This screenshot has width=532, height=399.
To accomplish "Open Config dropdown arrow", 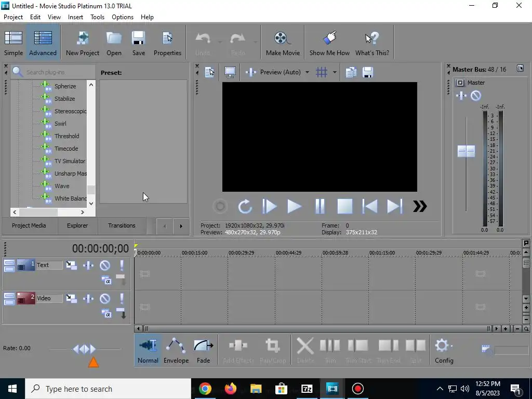I will click(x=451, y=345).
